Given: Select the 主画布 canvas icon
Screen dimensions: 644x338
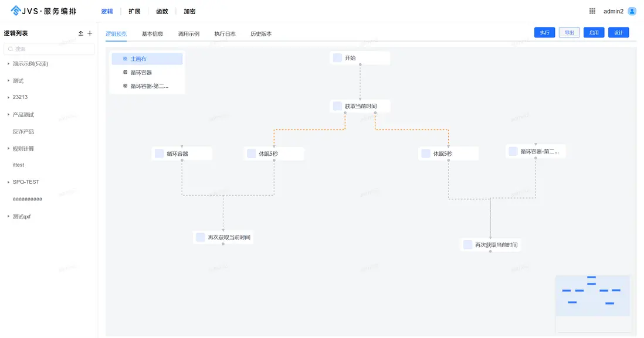Looking at the screenshot, I should click(x=125, y=59).
